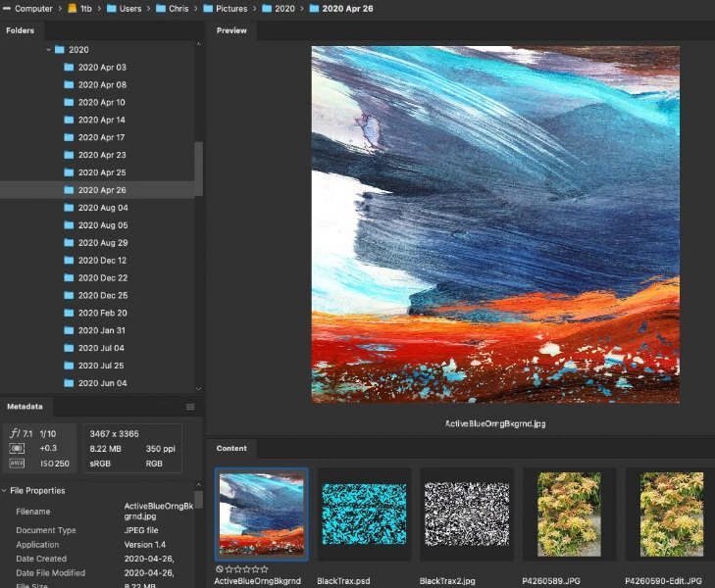Select the P4260589.JPG thumbnail
Screen dimensions: 715x588
pos(569,514)
